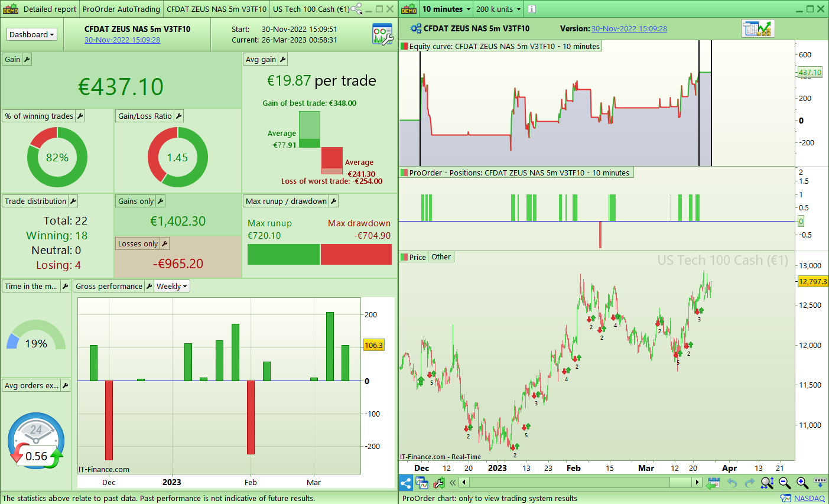Open Avg orders executed wrench settings
Viewport: 829px width, 504px height.
65,385
